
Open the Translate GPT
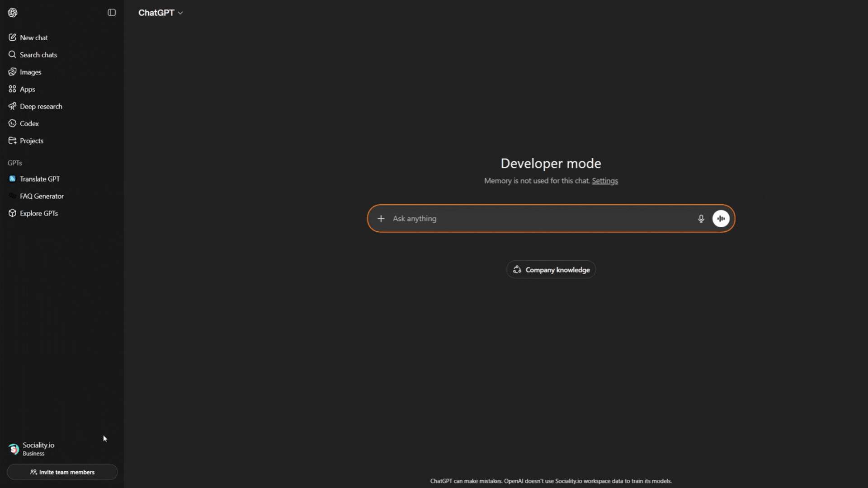click(39, 179)
